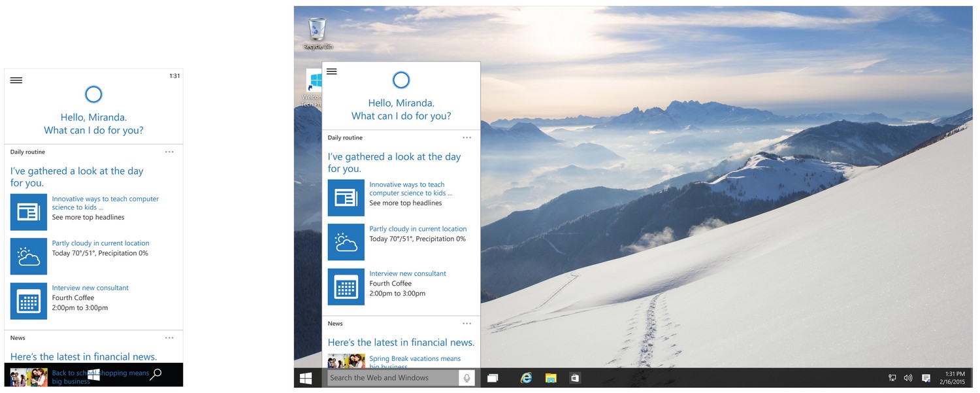Expand News section options in desktop panel
The image size is (980, 393).
pyautogui.click(x=466, y=324)
